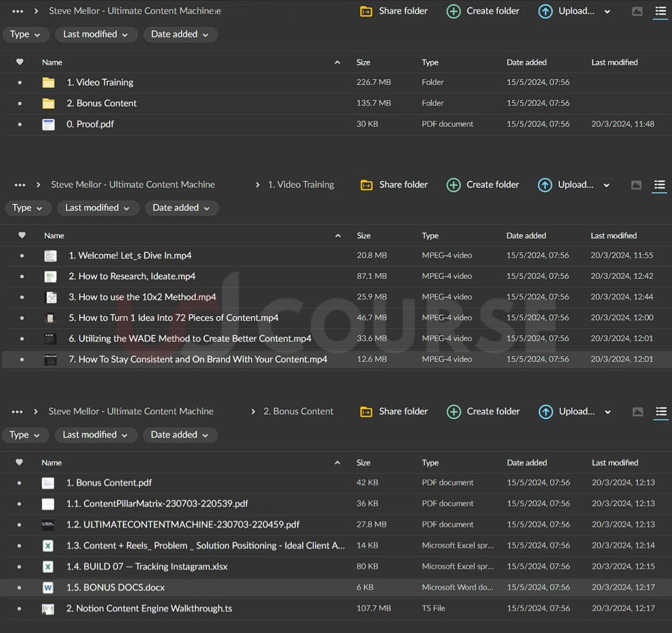Click the file icon for Notion Content Engine Walkthrough.ts

coord(48,609)
